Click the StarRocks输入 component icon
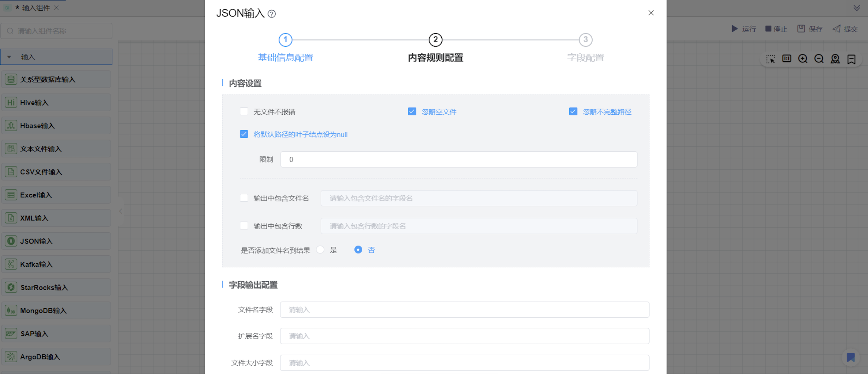This screenshot has width=868, height=374. tap(11, 287)
